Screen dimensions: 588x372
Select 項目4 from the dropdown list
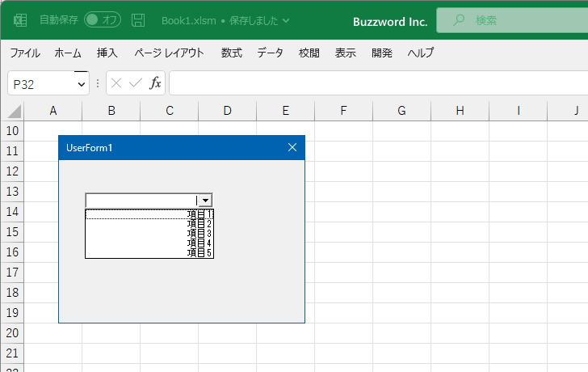pyautogui.click(x=149, y=243)
